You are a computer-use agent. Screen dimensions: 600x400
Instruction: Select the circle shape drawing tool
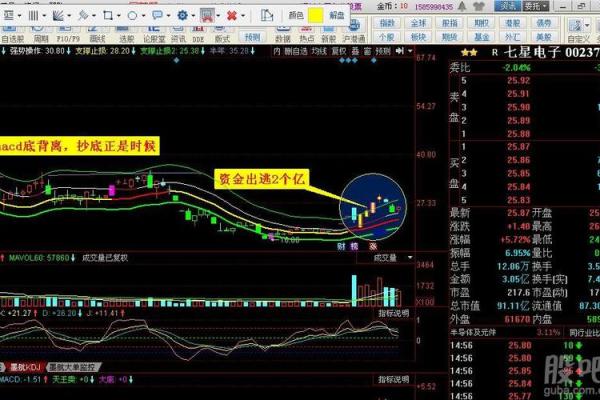coord(132,16)
